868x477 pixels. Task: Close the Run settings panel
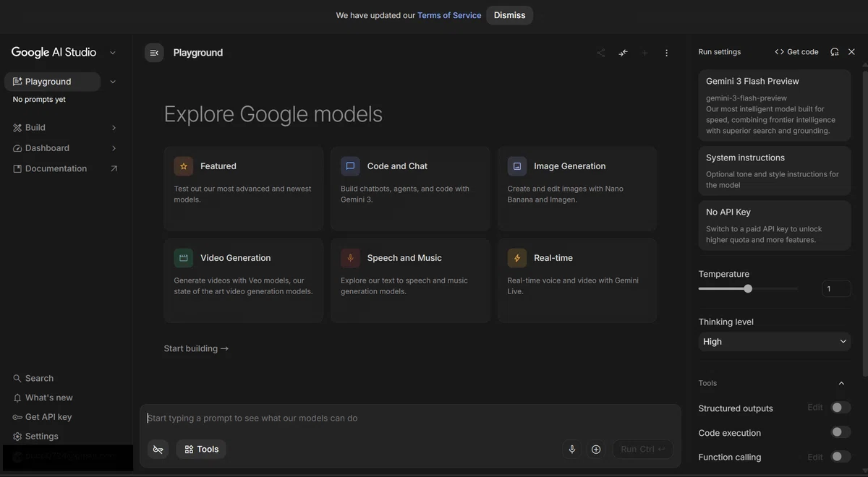[x=851, y=52]
